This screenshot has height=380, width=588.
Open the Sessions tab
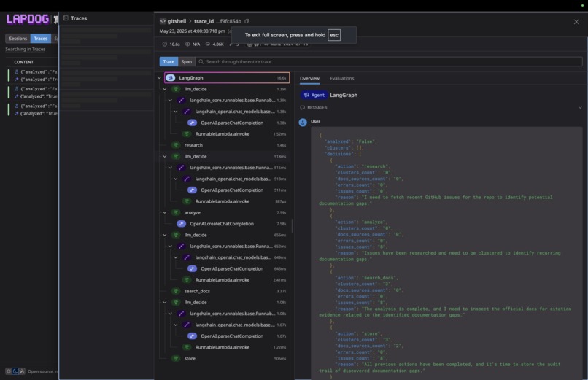click(x=18, y=39)
